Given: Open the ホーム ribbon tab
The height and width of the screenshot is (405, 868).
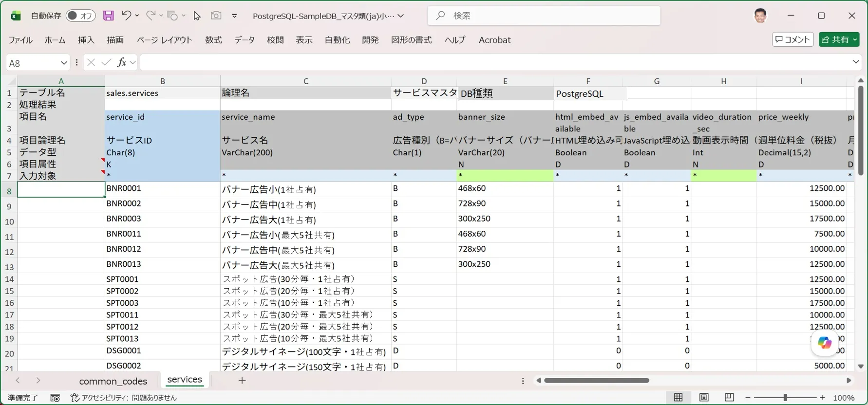Looking at the screenshot, I should click(x=55, y=40).
